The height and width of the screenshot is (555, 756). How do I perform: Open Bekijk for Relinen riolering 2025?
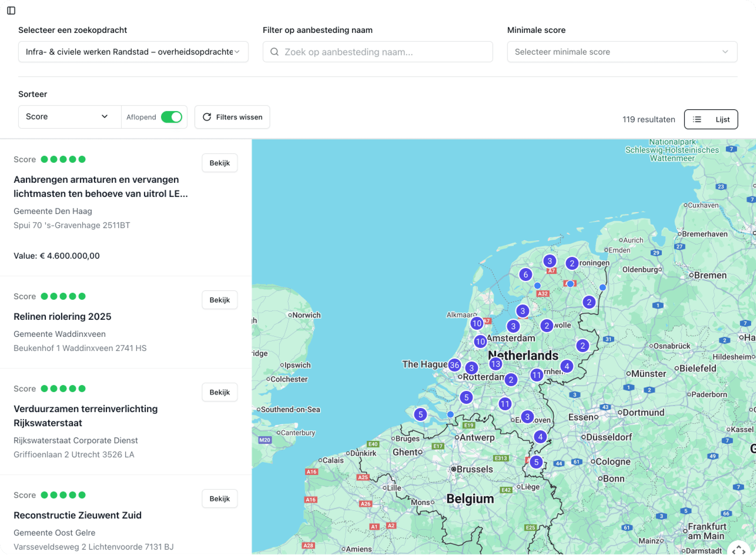click(220, 300)
